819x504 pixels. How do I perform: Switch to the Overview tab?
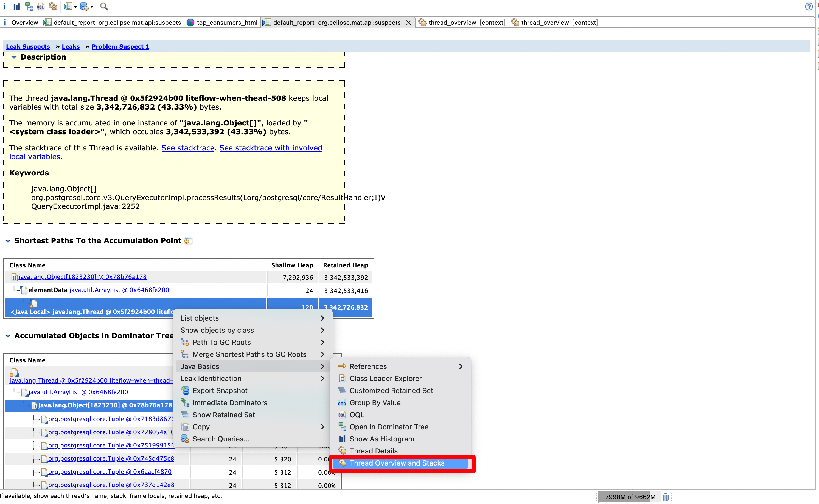click(x=21, y=22)
